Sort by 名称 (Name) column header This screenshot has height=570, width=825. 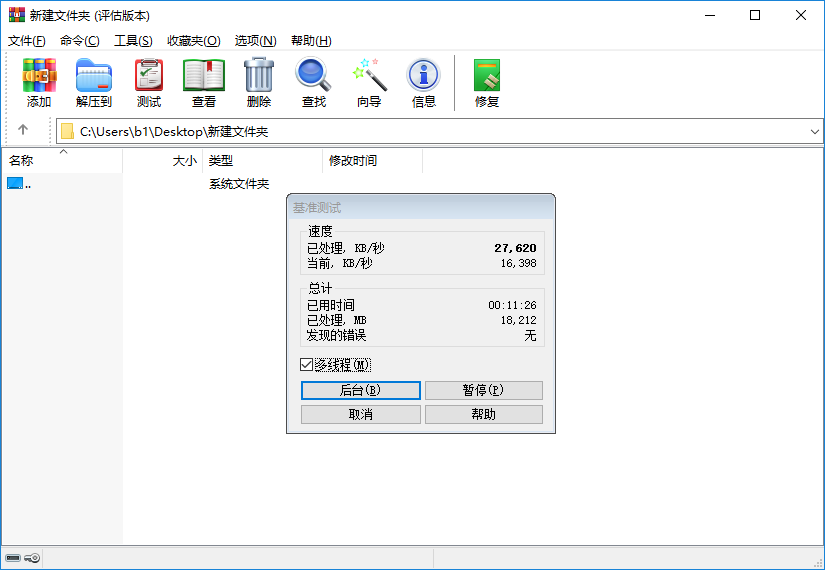22,160
